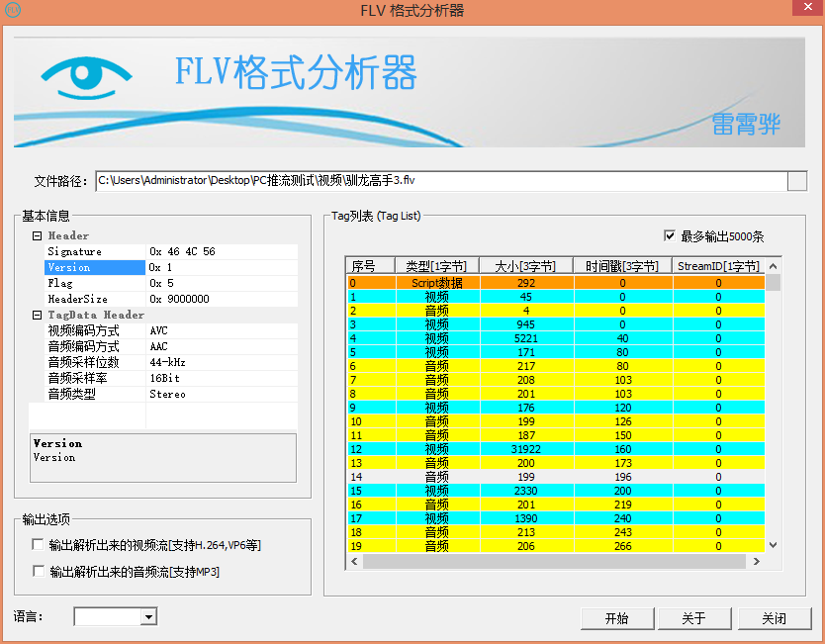Enable output of parsed video stream checkbox

[x=38, y=544]
